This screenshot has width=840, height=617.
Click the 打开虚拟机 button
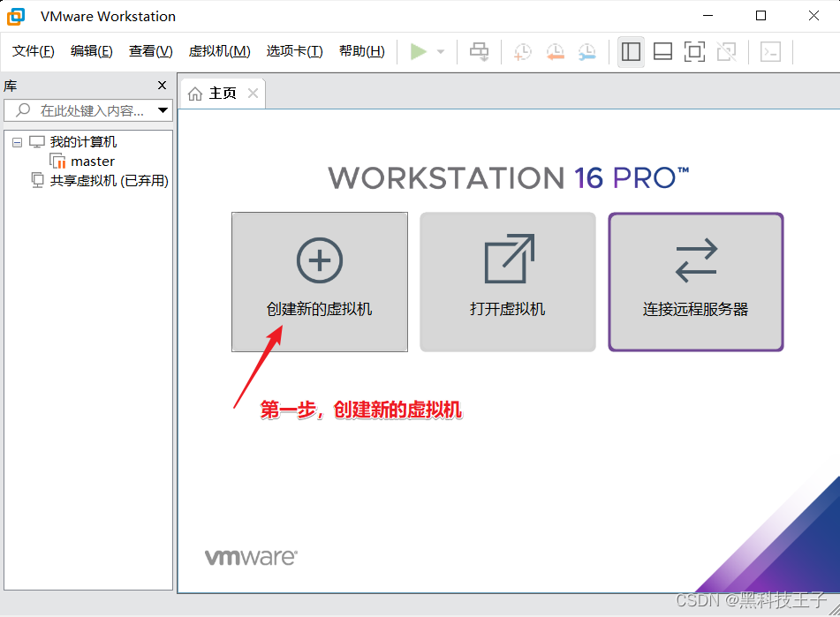pos(508,282)
